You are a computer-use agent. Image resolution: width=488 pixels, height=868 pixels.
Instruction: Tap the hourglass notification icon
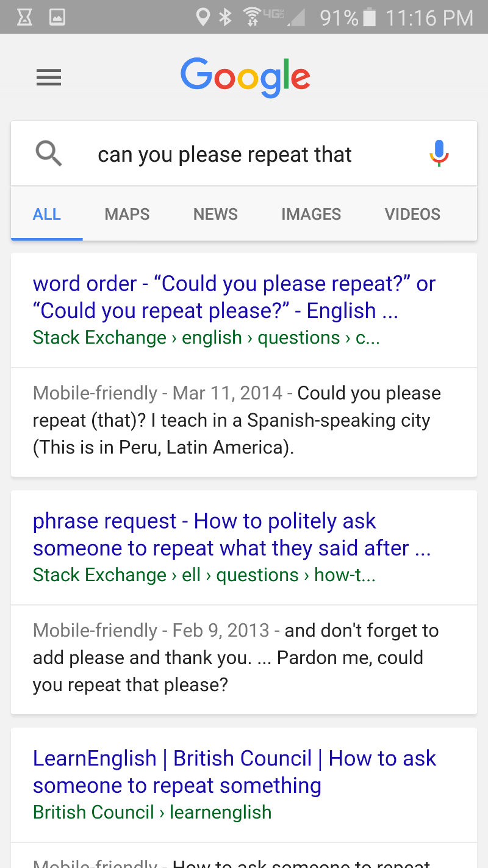24,17
